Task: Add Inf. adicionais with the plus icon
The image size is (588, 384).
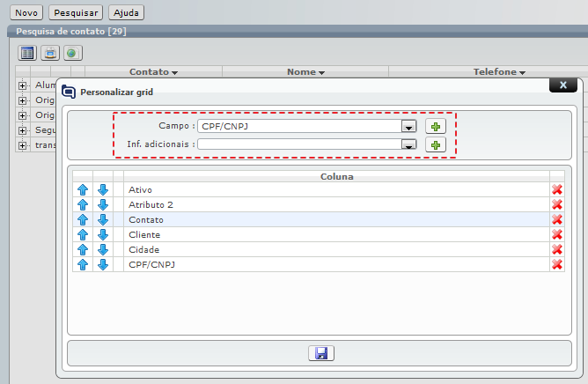Action: pyautogui.click(x=435, y=145)
